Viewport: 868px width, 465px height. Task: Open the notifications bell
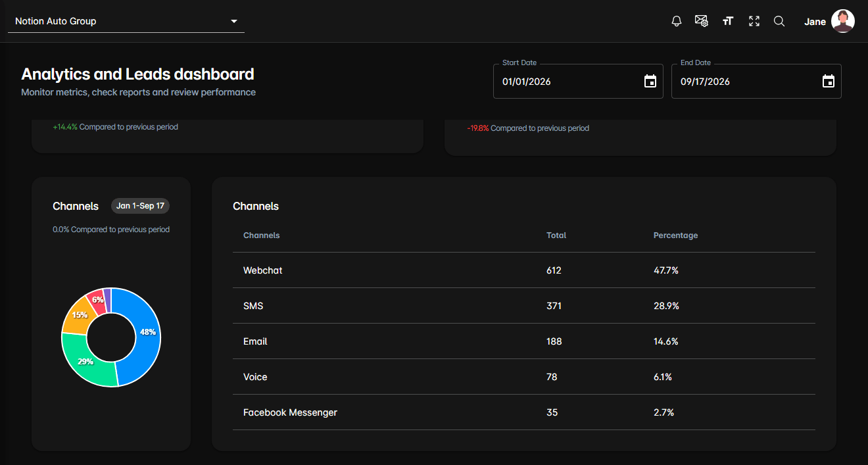[677, 21]
